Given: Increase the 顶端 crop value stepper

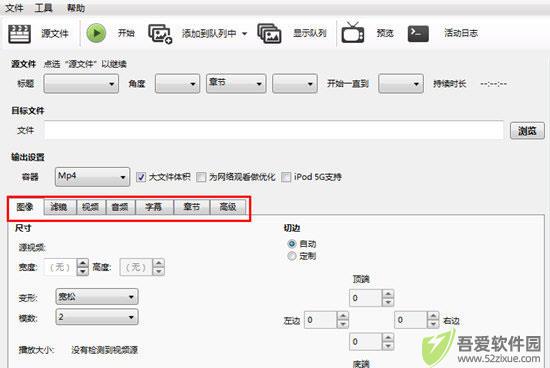Looking at the screenshot, I should 388,294.
